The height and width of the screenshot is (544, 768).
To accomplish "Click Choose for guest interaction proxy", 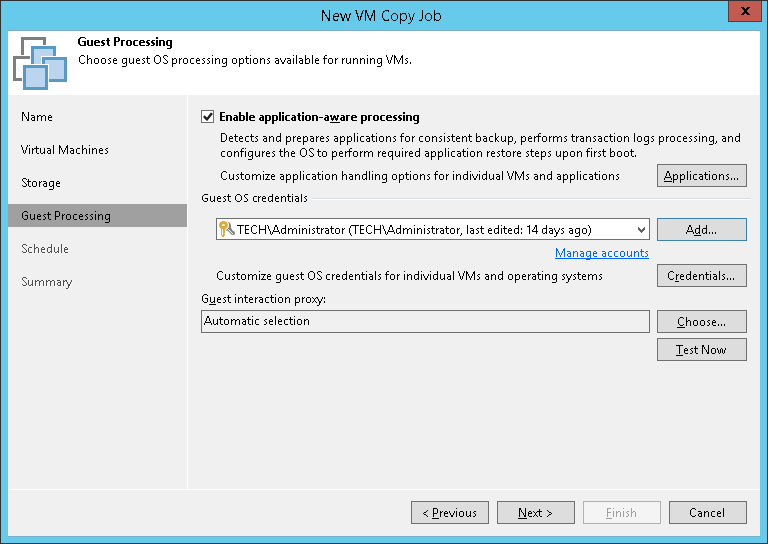I will pyautogui.click(x=701, y=322).
